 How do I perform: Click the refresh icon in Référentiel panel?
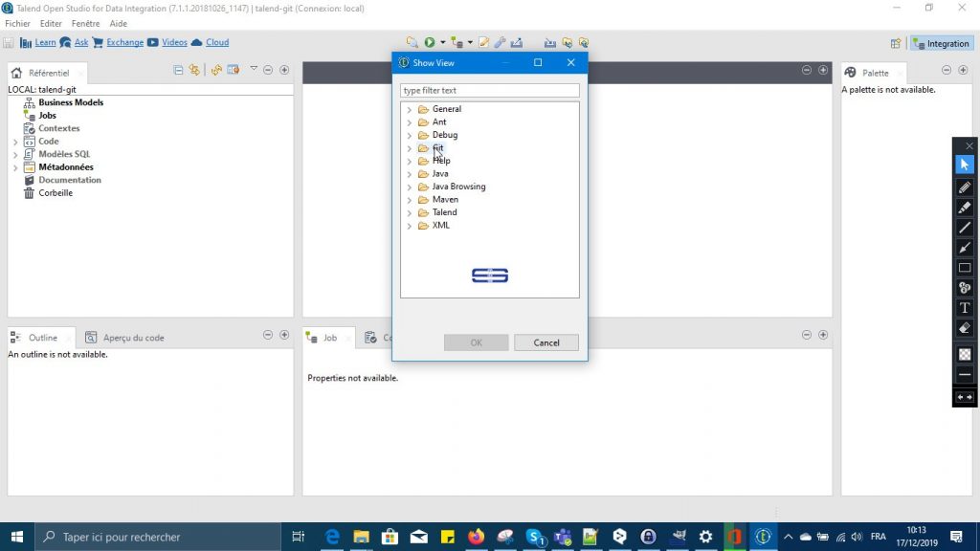[x=216, y=70]
